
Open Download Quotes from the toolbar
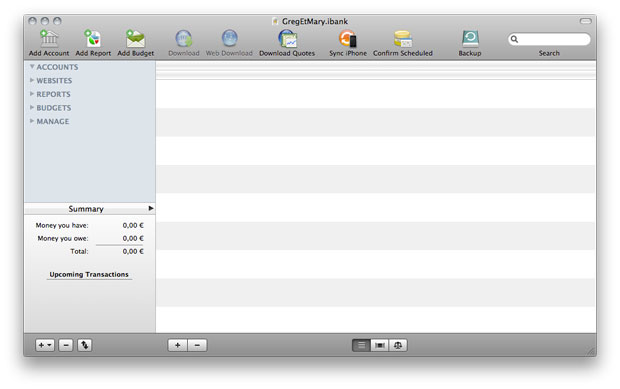tap(287, 39)
